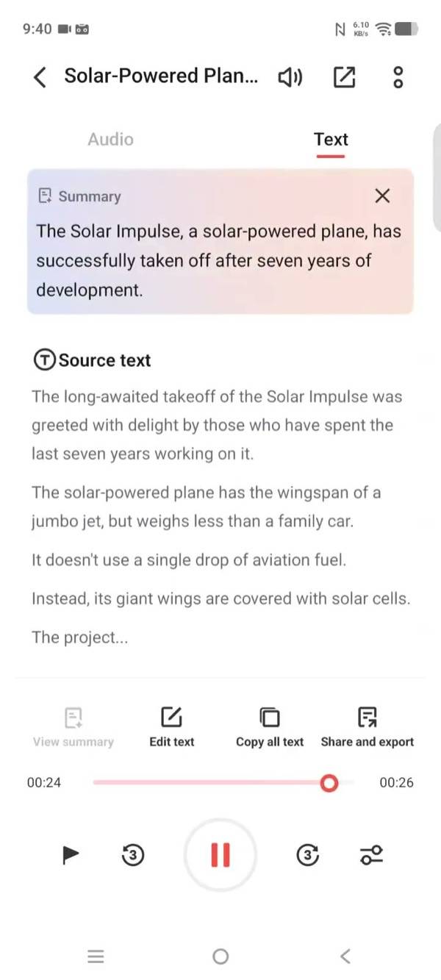Tap Copy all text
The height and width of the screenshot is (980, 441).
pyautogui.click(x=270, y=727)
